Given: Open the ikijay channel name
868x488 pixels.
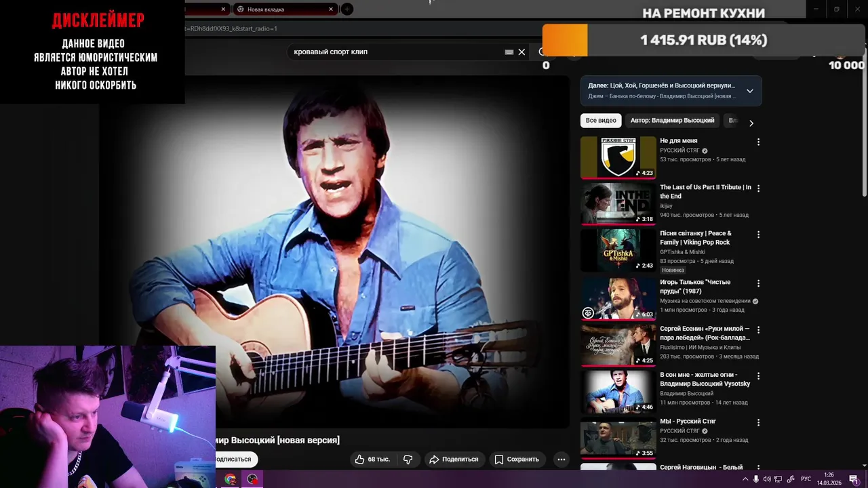Looking at the screenshot, I should pos(666,205).
